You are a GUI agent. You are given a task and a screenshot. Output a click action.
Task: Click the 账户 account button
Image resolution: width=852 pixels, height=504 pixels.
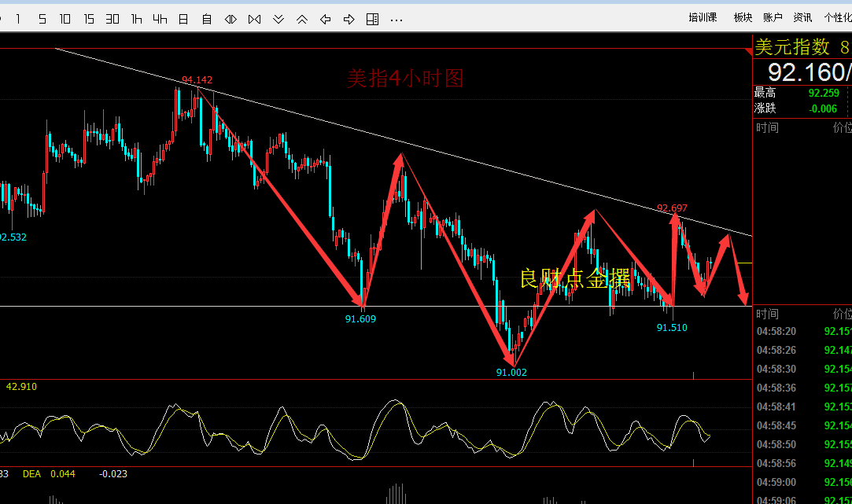click(x=773, y=17)
